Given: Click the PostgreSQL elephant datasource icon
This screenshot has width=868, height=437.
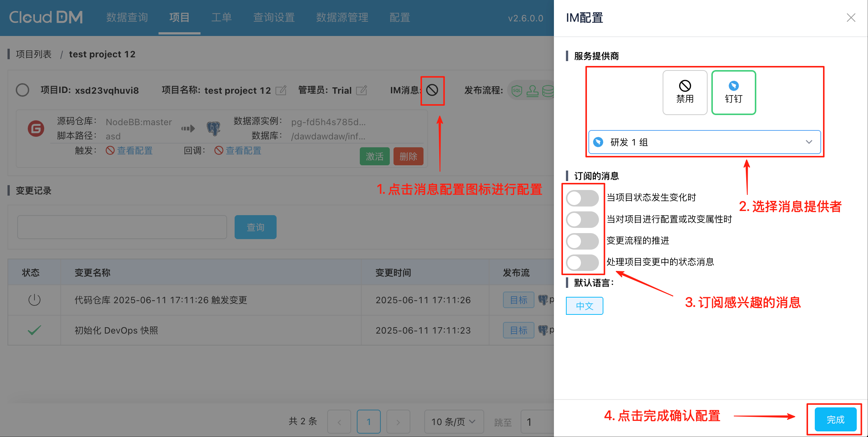Looking at the screenshot, I should tap(213, 129).
